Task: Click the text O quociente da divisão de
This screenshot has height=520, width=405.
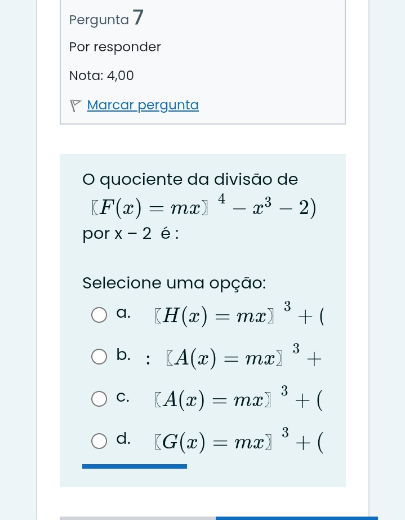Action: [190, 180]
